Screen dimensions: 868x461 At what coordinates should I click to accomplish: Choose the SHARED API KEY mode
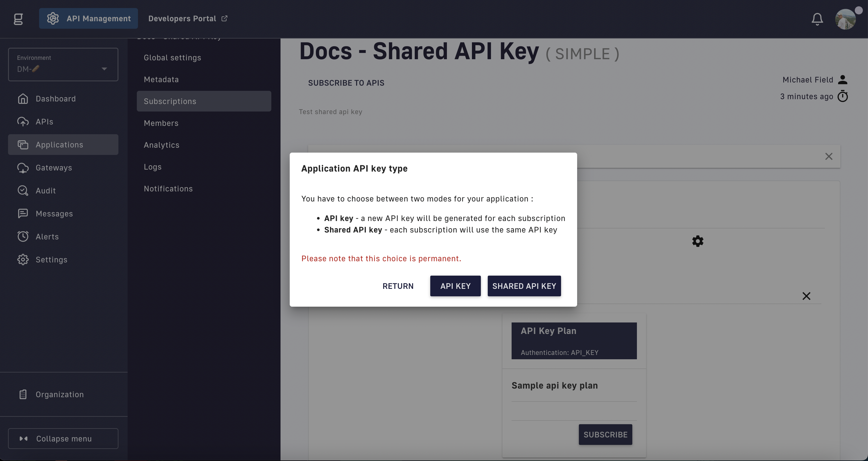pyautogui.click(x=524, y=286)
